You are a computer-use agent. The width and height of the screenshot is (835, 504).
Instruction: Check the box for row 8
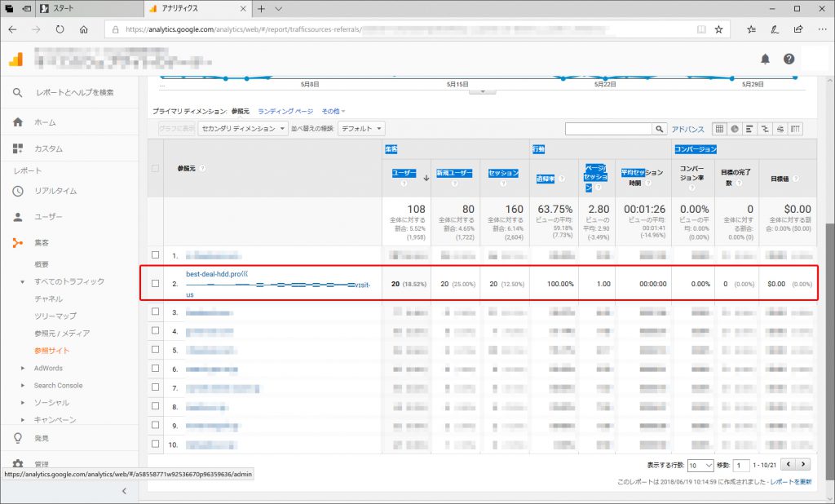155,406
